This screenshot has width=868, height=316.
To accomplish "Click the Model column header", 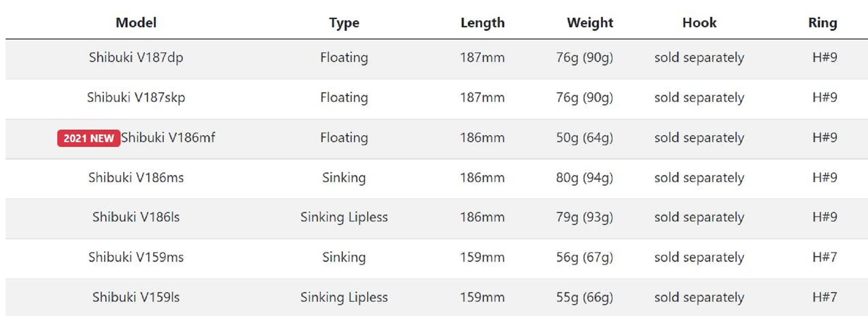I will coord(136,23).
